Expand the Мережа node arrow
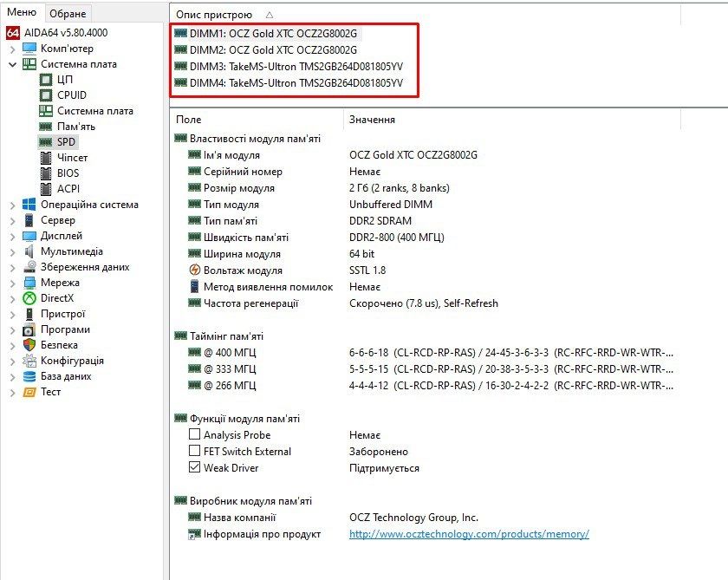The width and height of the screenshot is (728, 580). (x=12, y=283)
